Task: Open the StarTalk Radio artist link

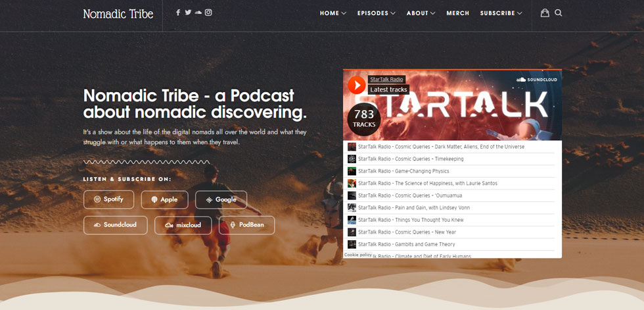Action: (386, 80)
